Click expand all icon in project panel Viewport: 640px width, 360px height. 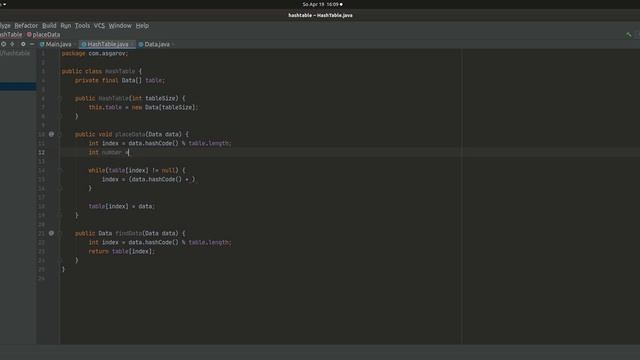pos(13,44)
